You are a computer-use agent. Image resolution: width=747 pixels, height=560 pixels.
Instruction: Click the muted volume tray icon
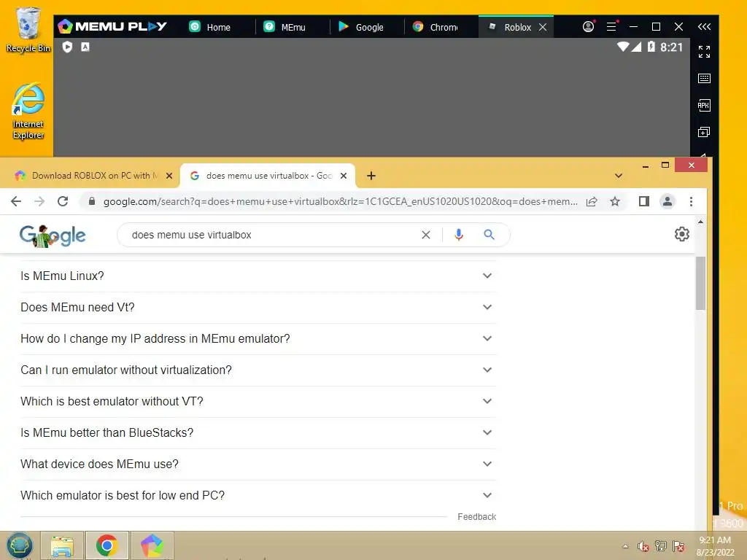click(643, 546)
